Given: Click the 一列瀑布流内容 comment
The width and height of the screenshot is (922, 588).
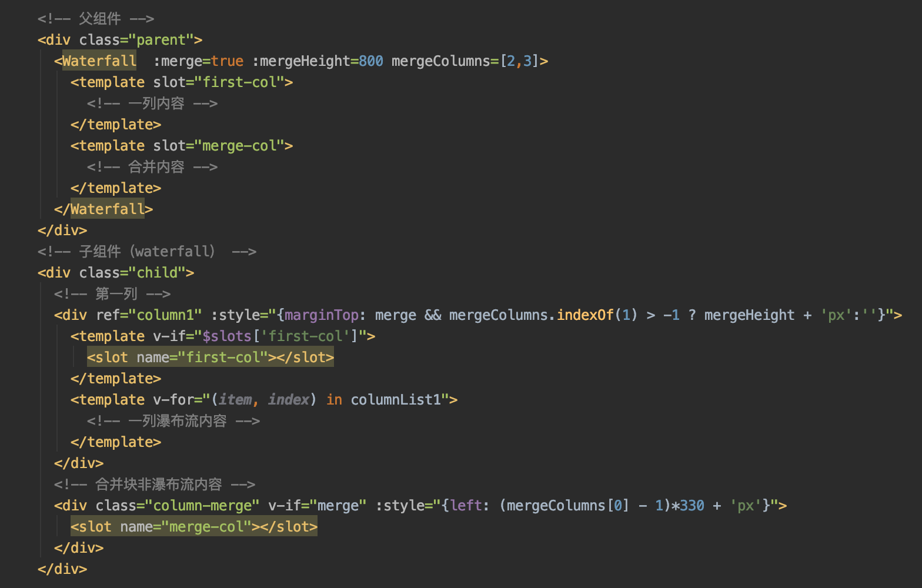Looking at the screenshot, I should [x=173, y=421].
